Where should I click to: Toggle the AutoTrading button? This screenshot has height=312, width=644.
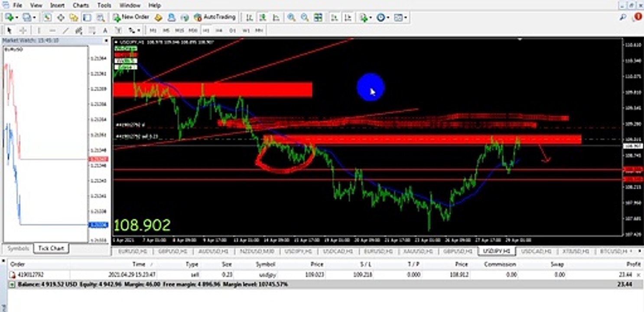point(215,17)
